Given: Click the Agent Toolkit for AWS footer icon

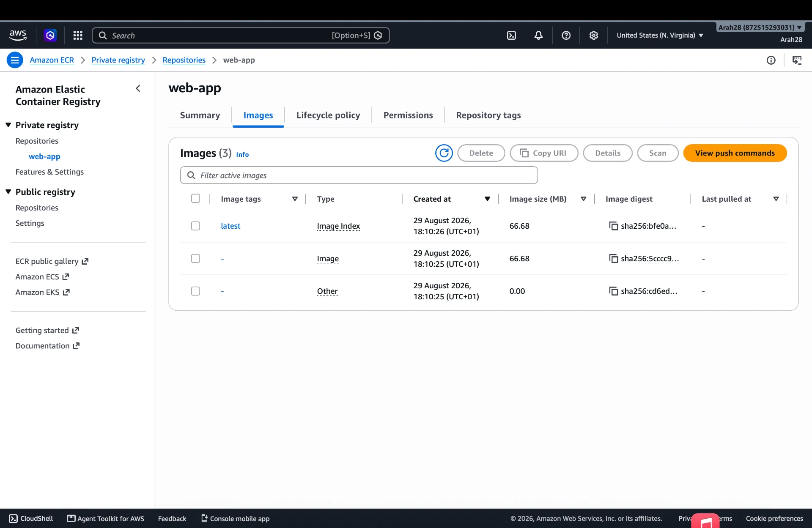Looking at the screenshot, I should tap(71, 518).
